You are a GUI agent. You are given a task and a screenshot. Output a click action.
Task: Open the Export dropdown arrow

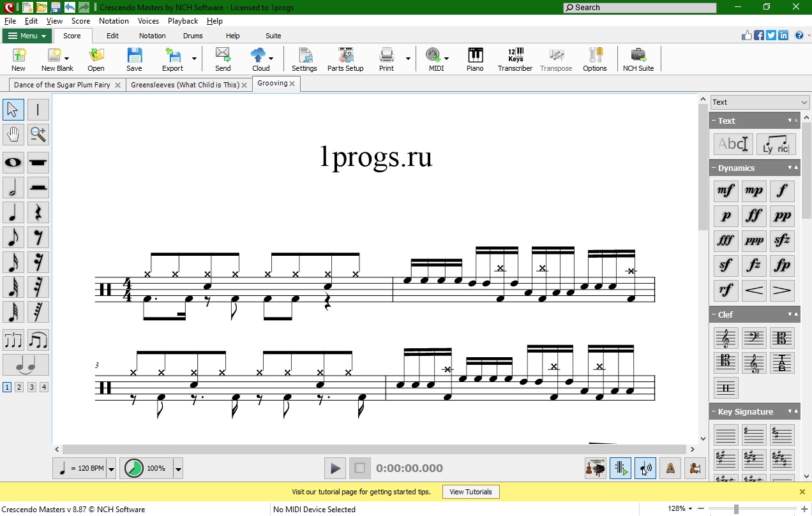[x=195, y=59]
